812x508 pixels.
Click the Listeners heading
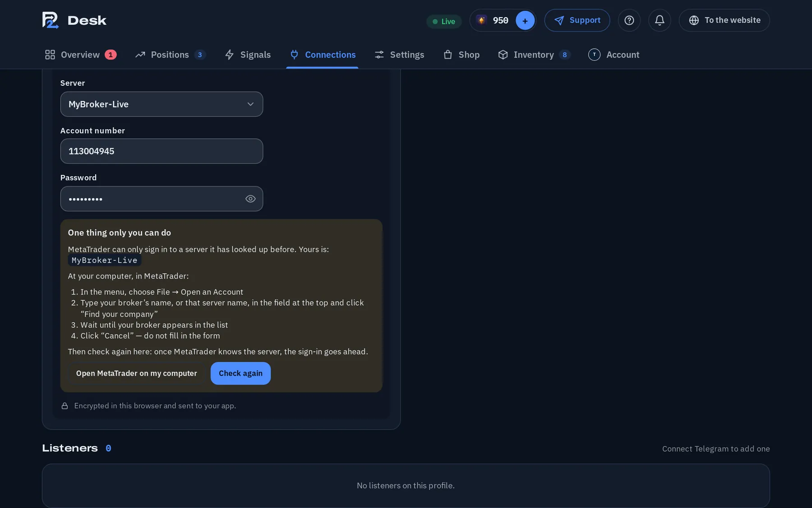70,448
